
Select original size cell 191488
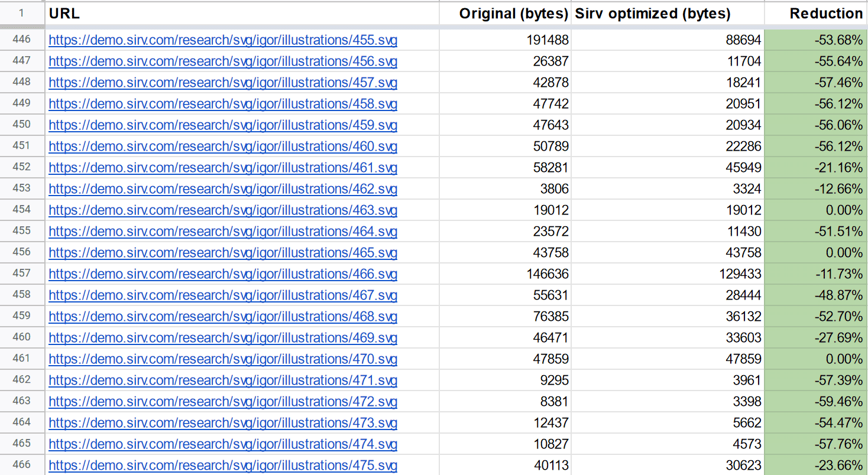click(505, 40)
